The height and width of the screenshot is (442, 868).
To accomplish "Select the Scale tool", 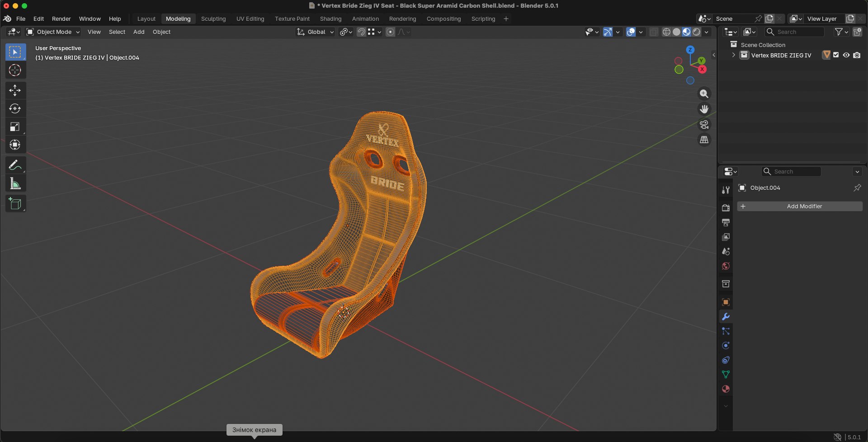I will point(15,127).
